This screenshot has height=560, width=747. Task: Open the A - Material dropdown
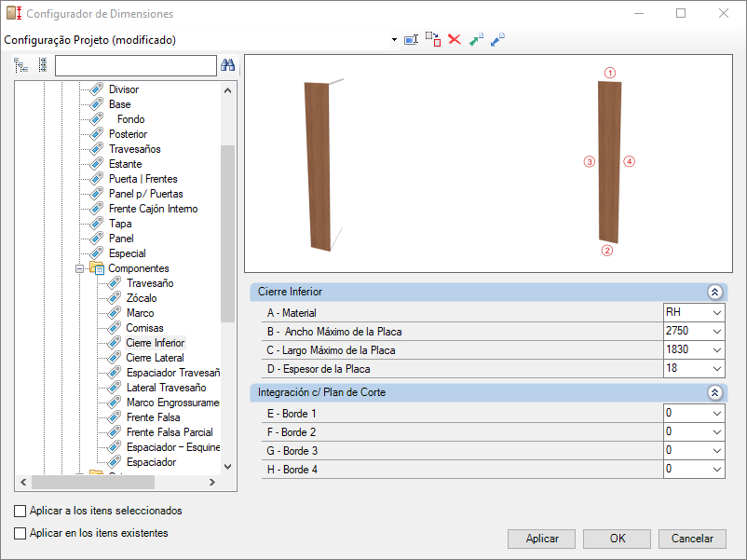(x=715, y=313)
